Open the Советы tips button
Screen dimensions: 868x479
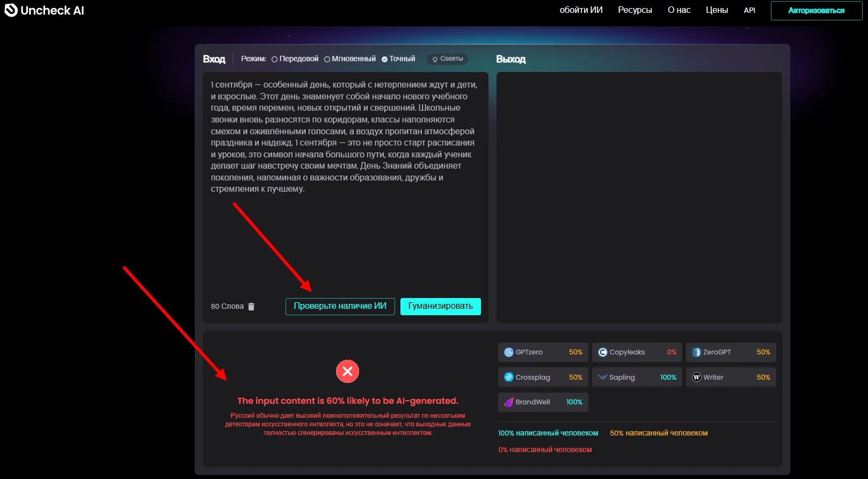click(x=447, y=59)
